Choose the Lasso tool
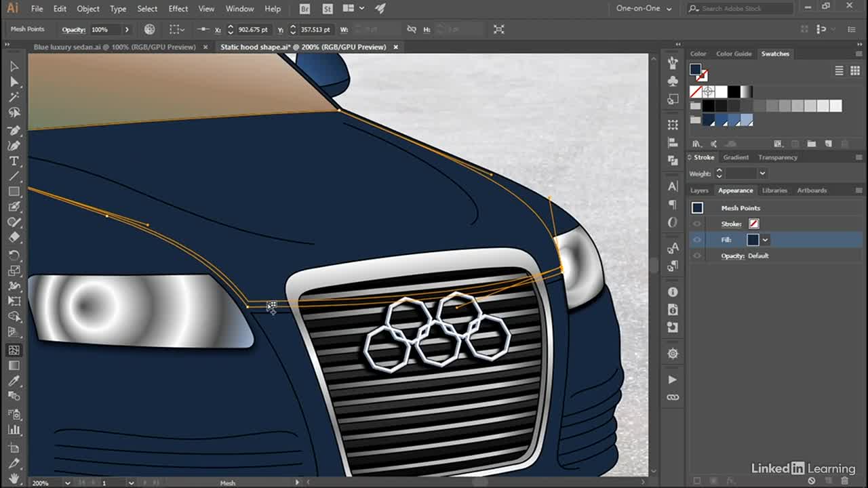The height and width of the screenshot is (488, 868). tap(14, 113)
